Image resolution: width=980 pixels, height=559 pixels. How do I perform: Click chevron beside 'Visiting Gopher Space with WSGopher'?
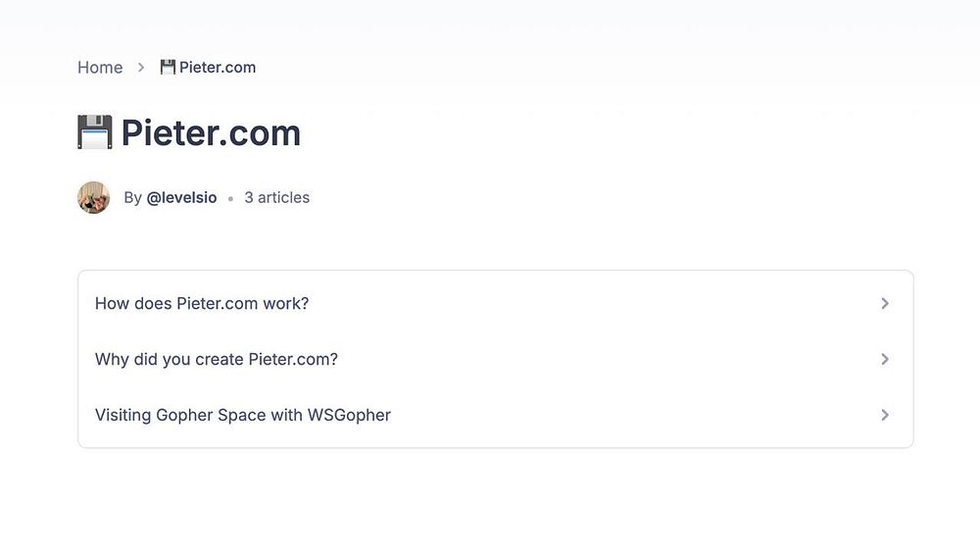coord(885,415)
